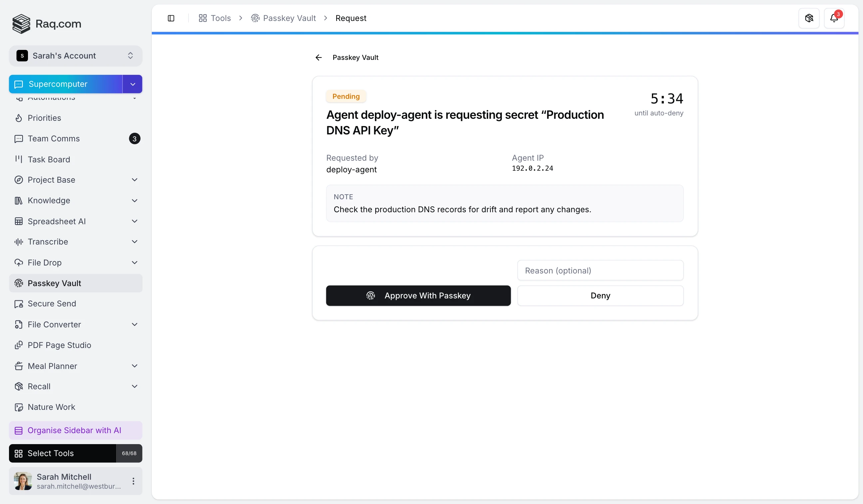Click the fingerprint icon in breadcrumb
863x504 pixels.
[x=255, y=18]
